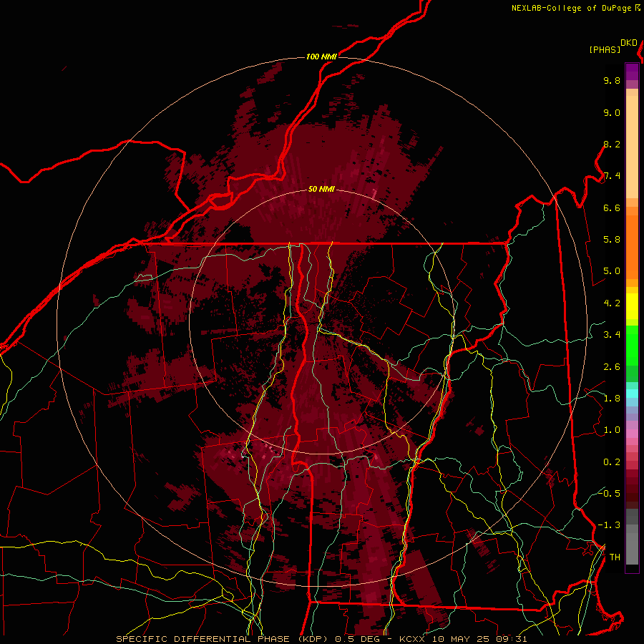Select the 9.8 value on the color scale

(612, 80)
